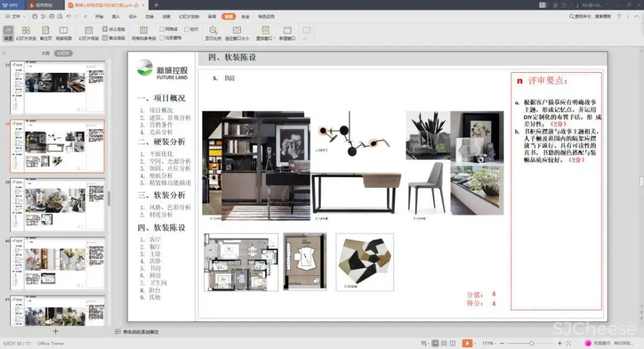
Task: Open the 插入 Insert ribbon tab
Action: (x=116, y=16)
